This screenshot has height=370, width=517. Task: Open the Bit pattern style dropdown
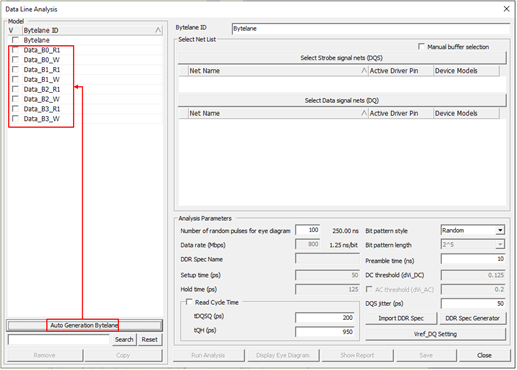(x=500, y=230)
